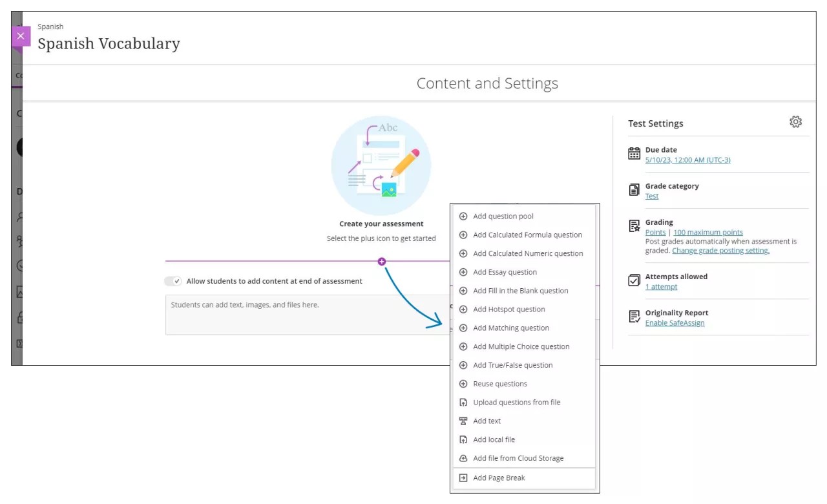
Task: Click the Grade category document icon
Action: tap(634, 190)
